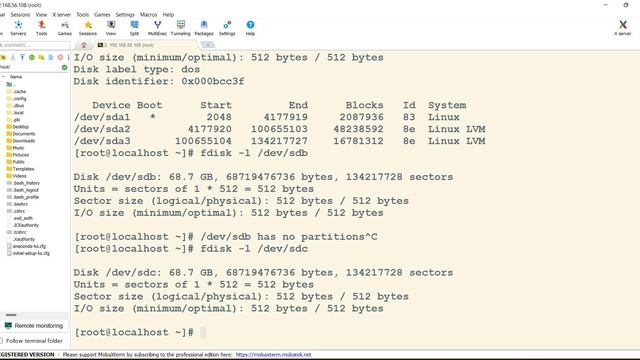Select the parent directory '..' entry
Image resolution: width=640 pixels, height=360 pixels.
(11, 84)
